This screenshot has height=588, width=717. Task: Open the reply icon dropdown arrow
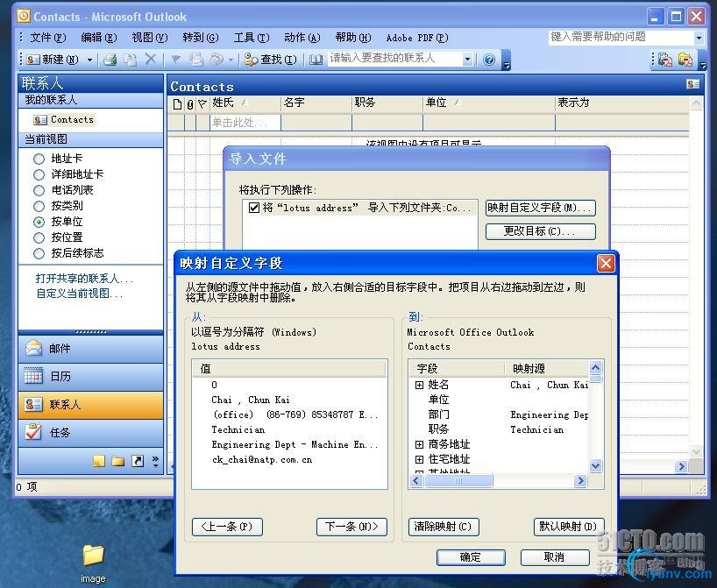(231, 60)
